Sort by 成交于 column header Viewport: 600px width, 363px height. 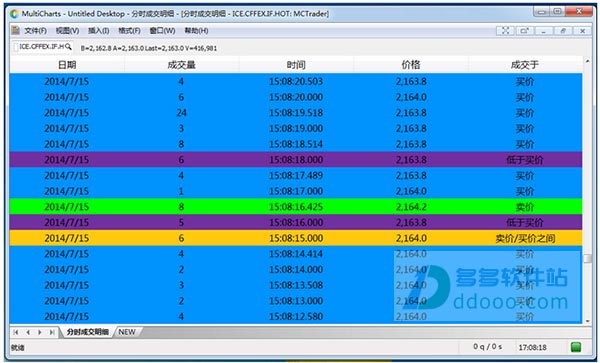click(525, 65)
